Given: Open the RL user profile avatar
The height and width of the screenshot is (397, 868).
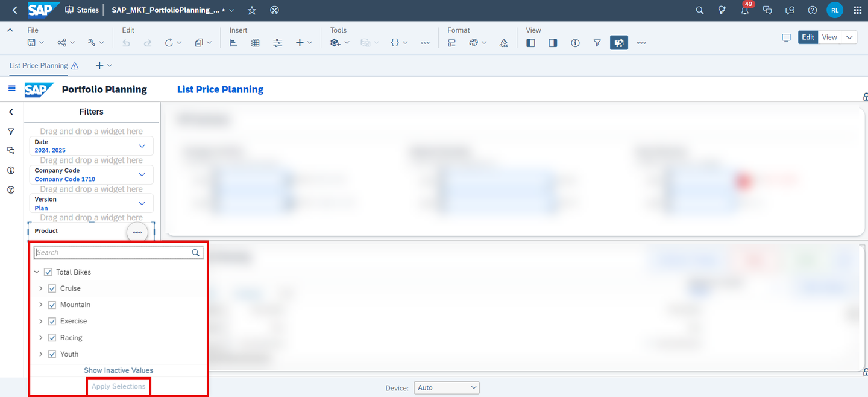Looking at the screenshot, I should click(835, 10).
